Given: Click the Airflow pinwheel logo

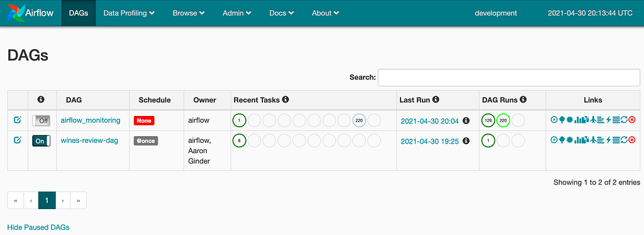Looking at the screenshot, I should [16, 13].
